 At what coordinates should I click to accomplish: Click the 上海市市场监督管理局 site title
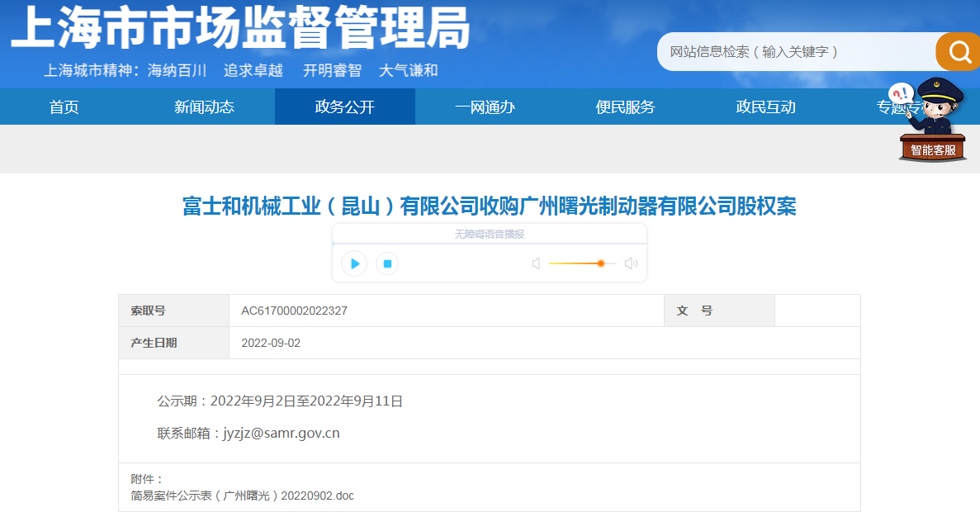[x=240, y=28]
